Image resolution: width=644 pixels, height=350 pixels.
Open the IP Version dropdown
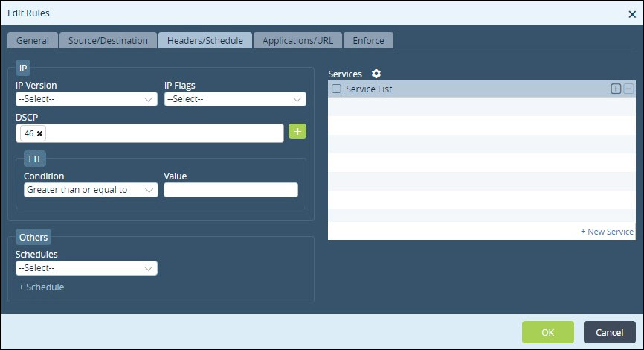87,99
